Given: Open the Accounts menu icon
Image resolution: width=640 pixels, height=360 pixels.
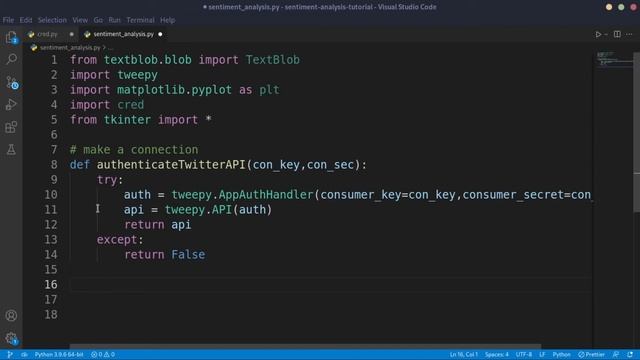Looking at the screenshot, I should coord(11,316).
